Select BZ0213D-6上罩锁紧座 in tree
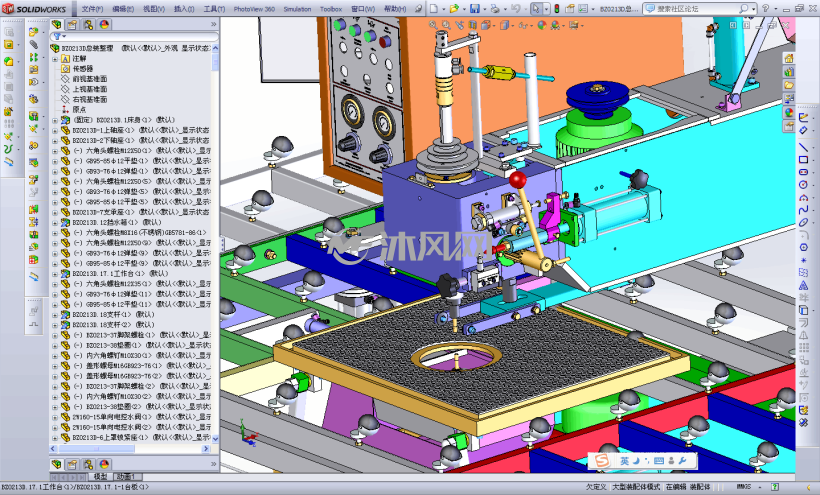The width and height of the screenshot is (820, 495). click(140, 438)
